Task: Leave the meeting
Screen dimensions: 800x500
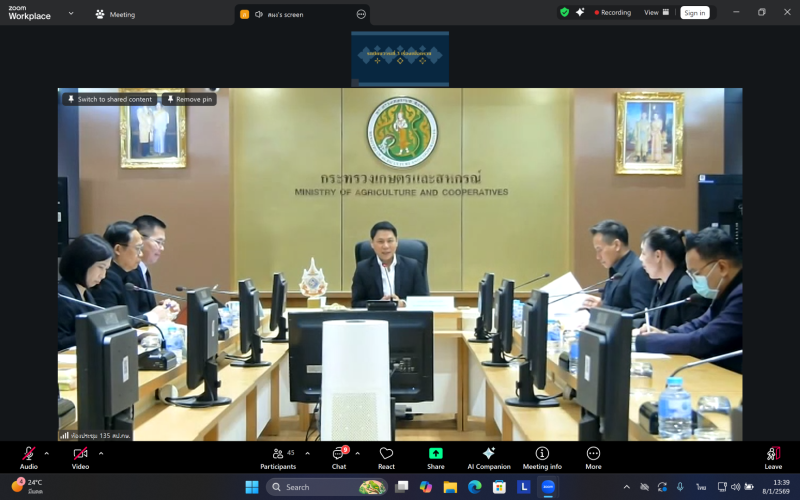Action: click(773, 458)
